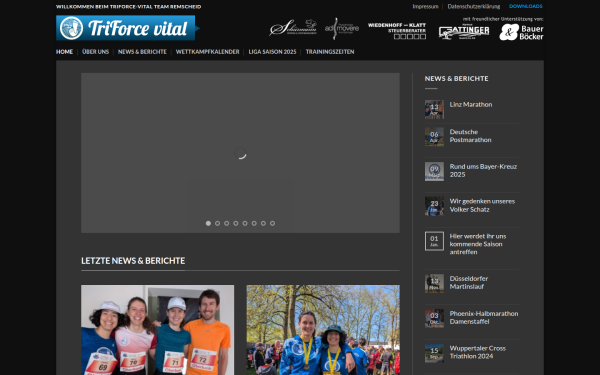Open the ad movere sponsor logo
600x375 pixels.
pyautogui.click(x=342, y=28)
